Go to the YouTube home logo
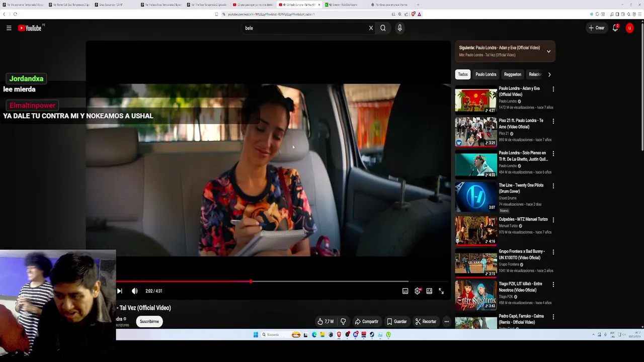This screenshot has width=644, height=362. tap(30, 28)
